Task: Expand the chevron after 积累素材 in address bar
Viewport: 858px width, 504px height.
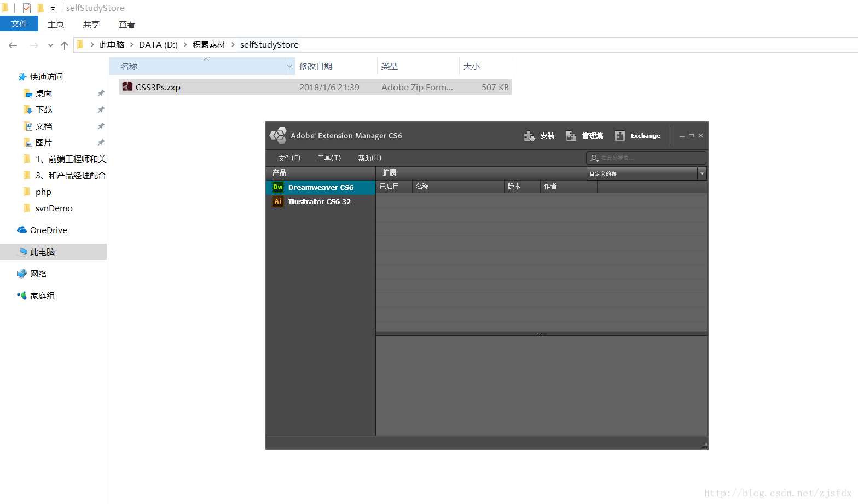Action: tap(233, 45)
